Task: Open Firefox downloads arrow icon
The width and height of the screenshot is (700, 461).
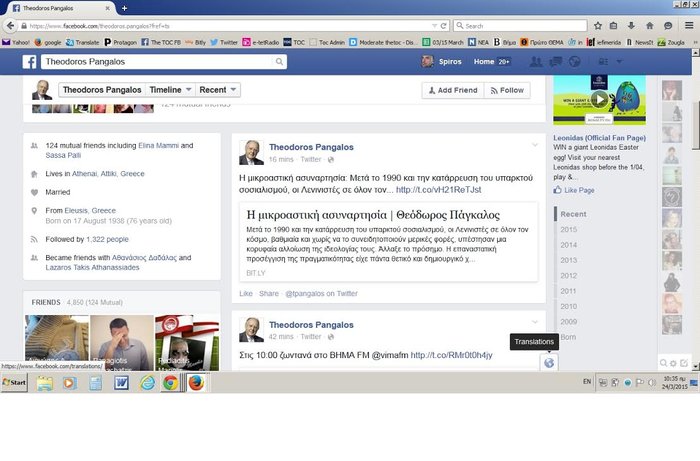Action: coord(631,26)
